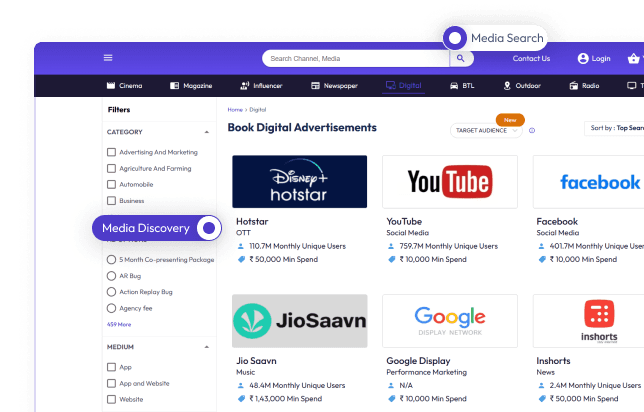Click the Contact Us link

531,58
